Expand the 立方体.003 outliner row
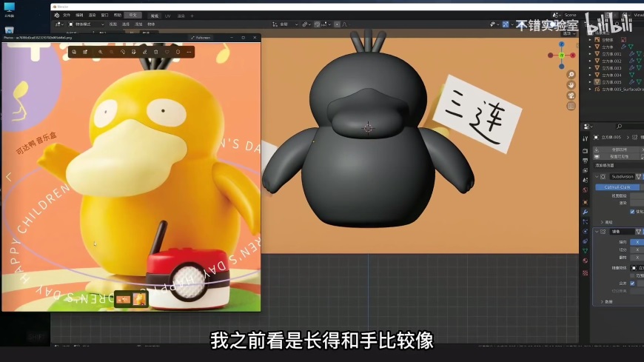644x362 pixels. [590, 68]
